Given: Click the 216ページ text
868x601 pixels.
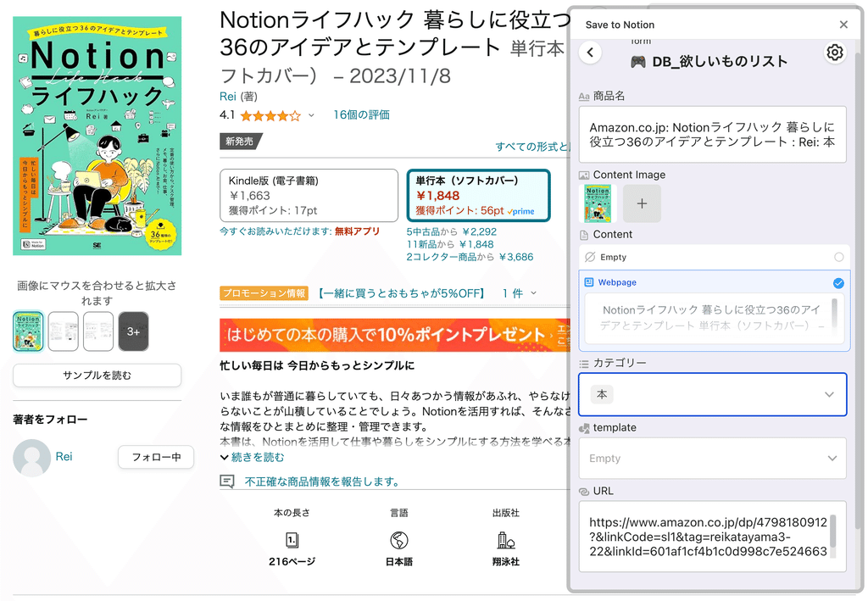Looking at the screenshot, I should (292, 562).
